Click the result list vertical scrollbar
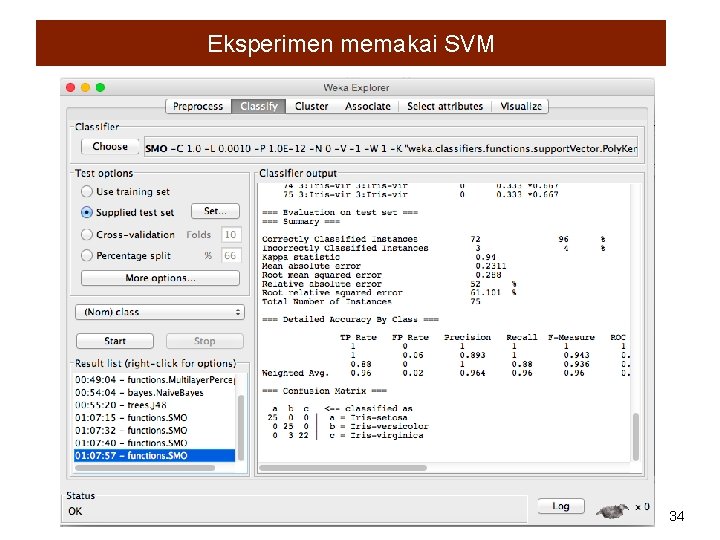This screenshot has width=720, height=540. click(x=241, y=427)
